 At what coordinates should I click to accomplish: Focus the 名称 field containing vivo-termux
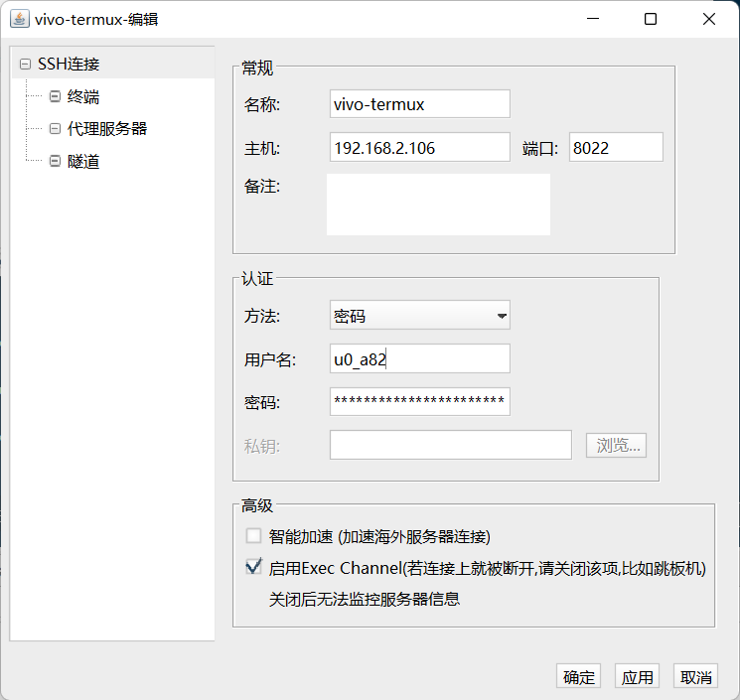pyautogui.click(x=419, y=104)
